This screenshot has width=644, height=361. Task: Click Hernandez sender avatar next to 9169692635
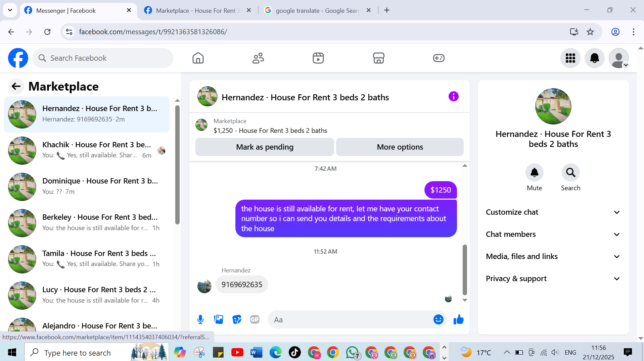(x=204, y=286)
